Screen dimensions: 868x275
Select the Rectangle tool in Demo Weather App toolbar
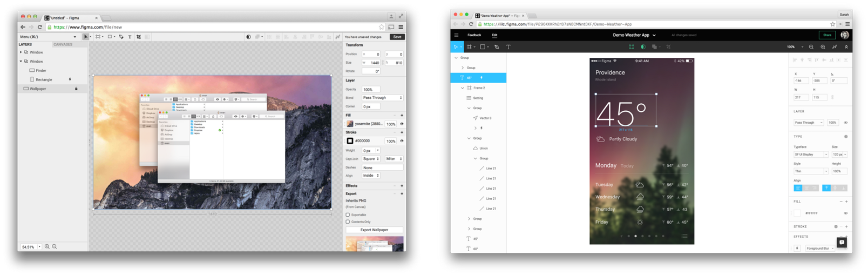coord(483,47)
